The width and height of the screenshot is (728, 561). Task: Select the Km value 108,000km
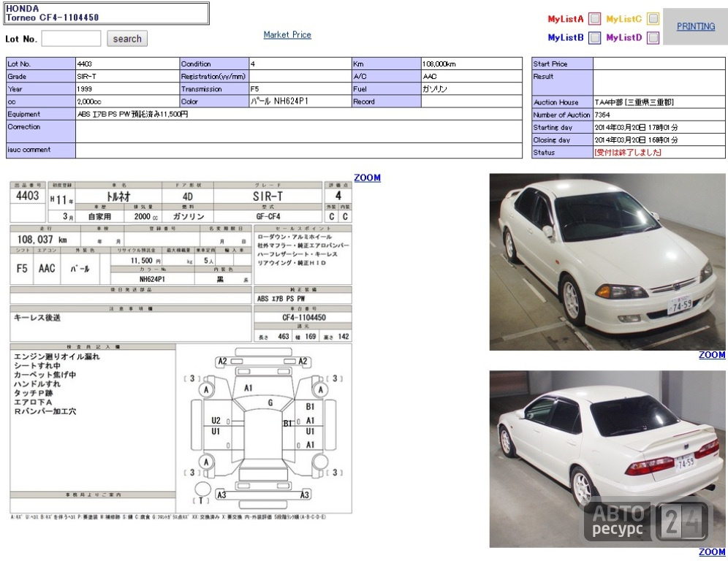439,64
